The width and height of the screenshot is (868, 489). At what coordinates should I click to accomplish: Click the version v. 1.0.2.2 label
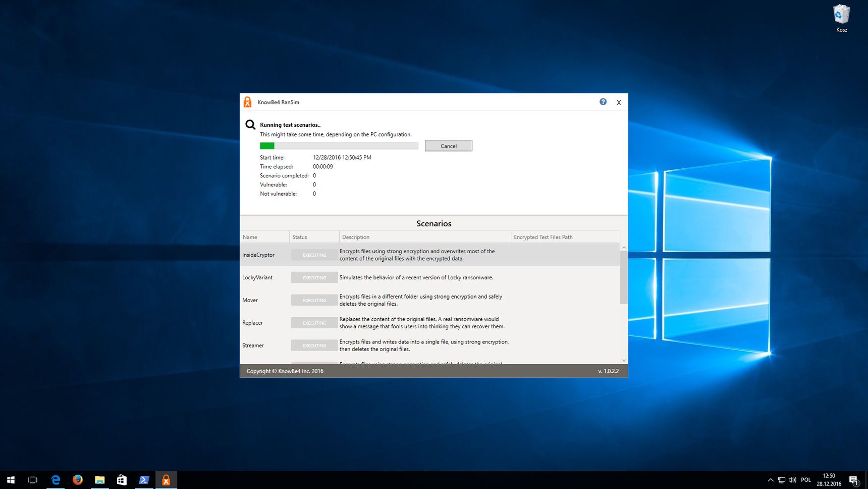[608, 371]
